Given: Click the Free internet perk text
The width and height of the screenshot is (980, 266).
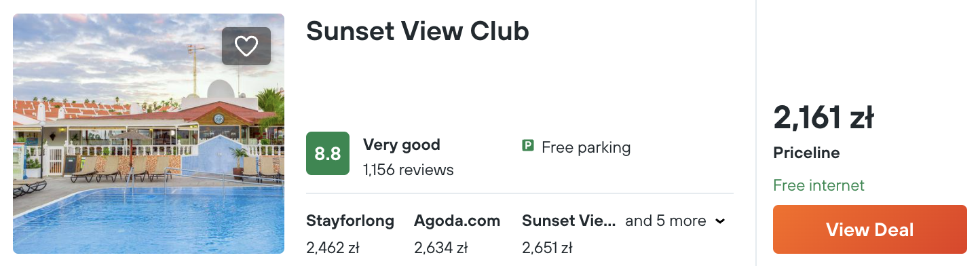Looking at the screenshot, I should (818, 185).
